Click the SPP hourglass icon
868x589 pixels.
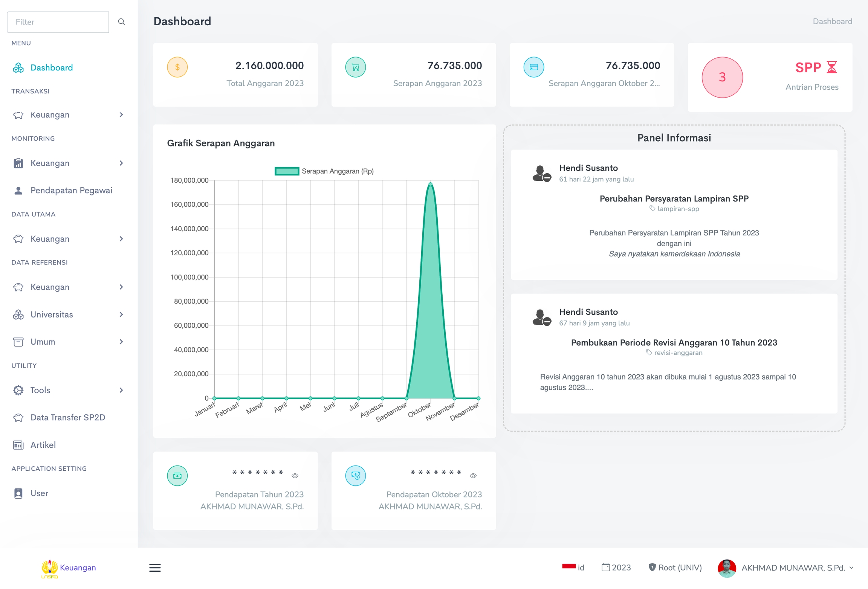coord(831,67)
